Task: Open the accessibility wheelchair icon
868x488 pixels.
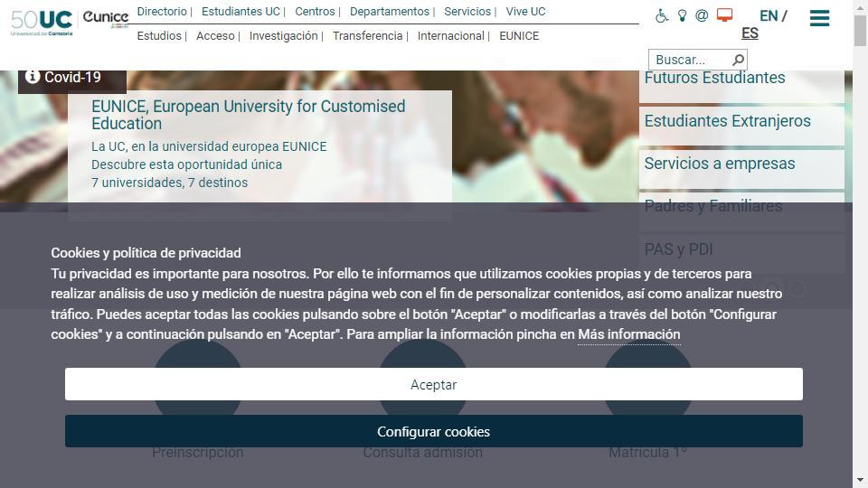Action: click(x=662, y=16)
